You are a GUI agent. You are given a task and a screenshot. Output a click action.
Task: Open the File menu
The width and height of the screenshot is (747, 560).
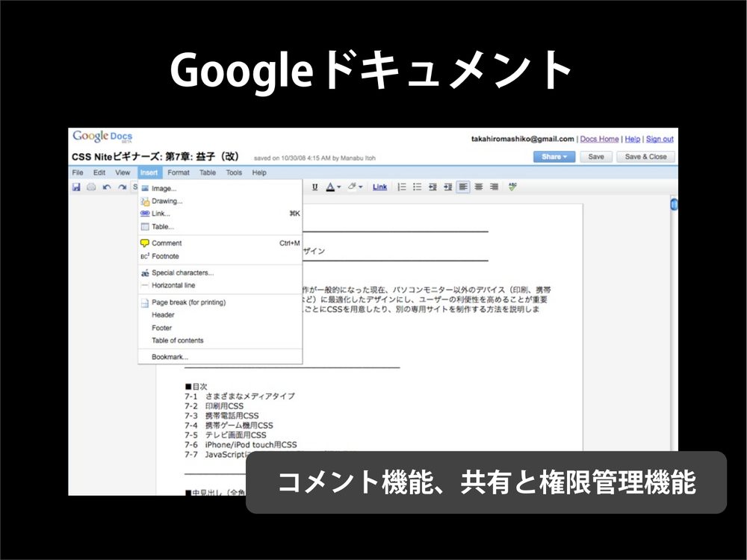tap(78, 172)
